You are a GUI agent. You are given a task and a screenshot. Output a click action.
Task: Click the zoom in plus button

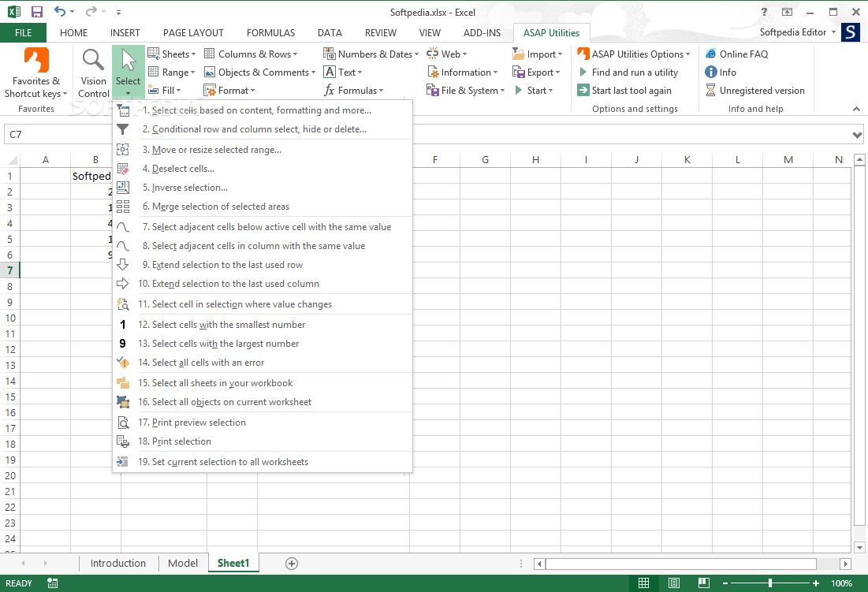(816, 583)
